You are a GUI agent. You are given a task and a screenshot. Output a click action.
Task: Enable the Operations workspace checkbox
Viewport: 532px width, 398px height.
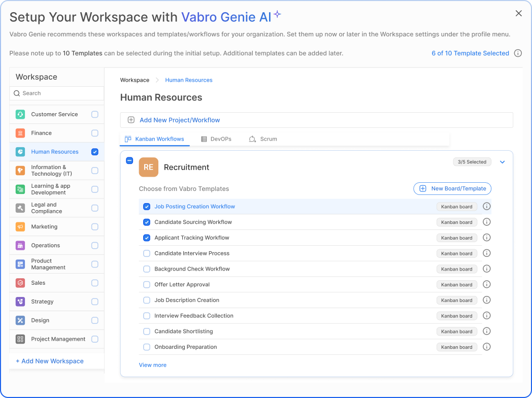(95, 246)
